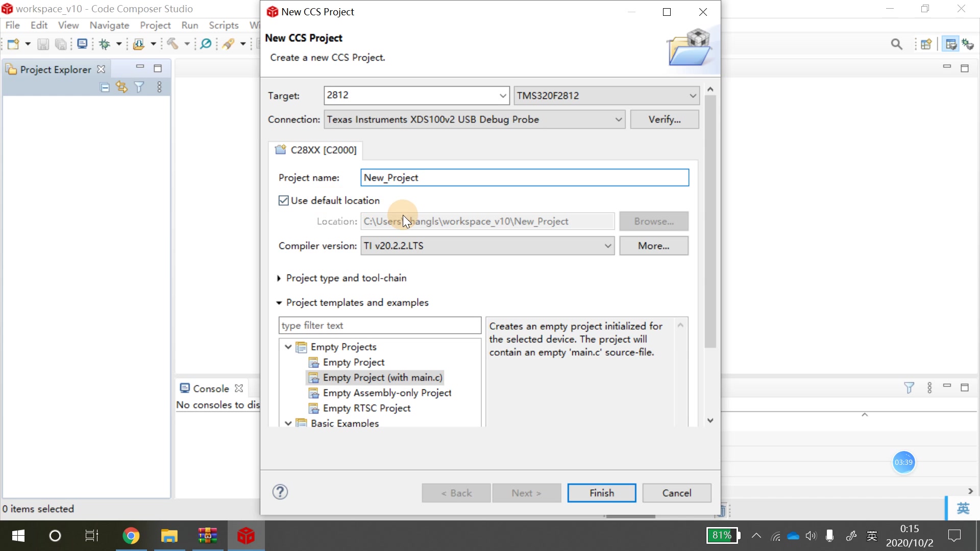Image resolution: width=980 pixels, height=551 pixels.
Task: Click the Quick Access search magnifier icon
Action: [x=896, y=44]
